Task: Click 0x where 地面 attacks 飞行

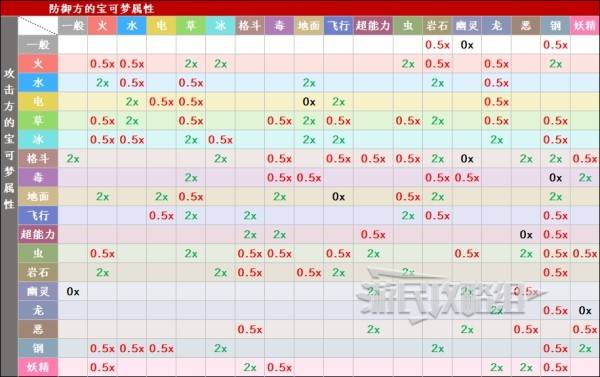Action: [338, 197]
